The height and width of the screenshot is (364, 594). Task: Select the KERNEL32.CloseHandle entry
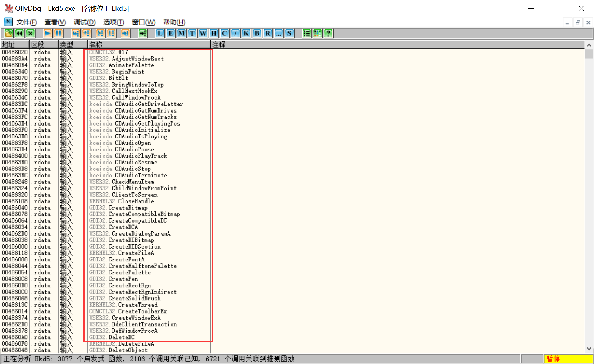pyautogui.click(x=122, y=201)
